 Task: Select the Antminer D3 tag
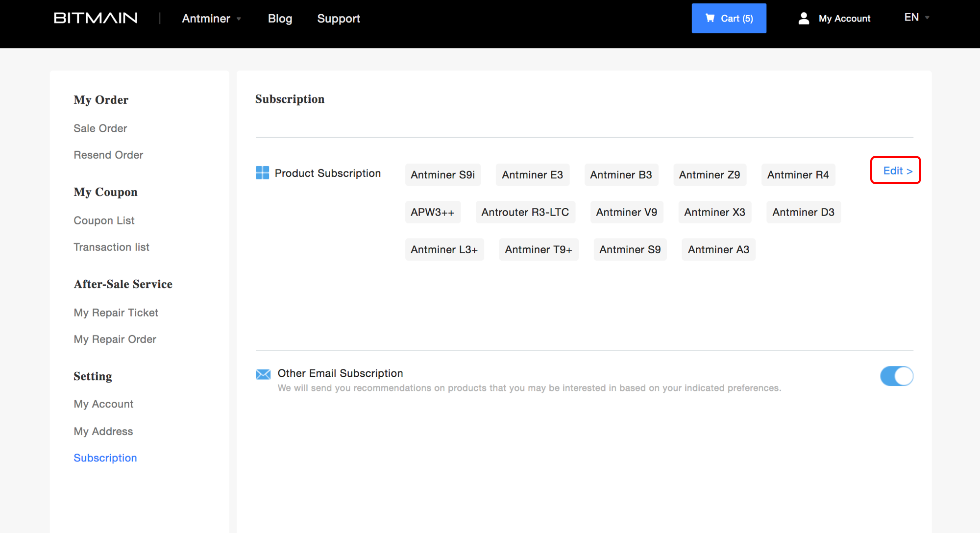pos(804,212)
